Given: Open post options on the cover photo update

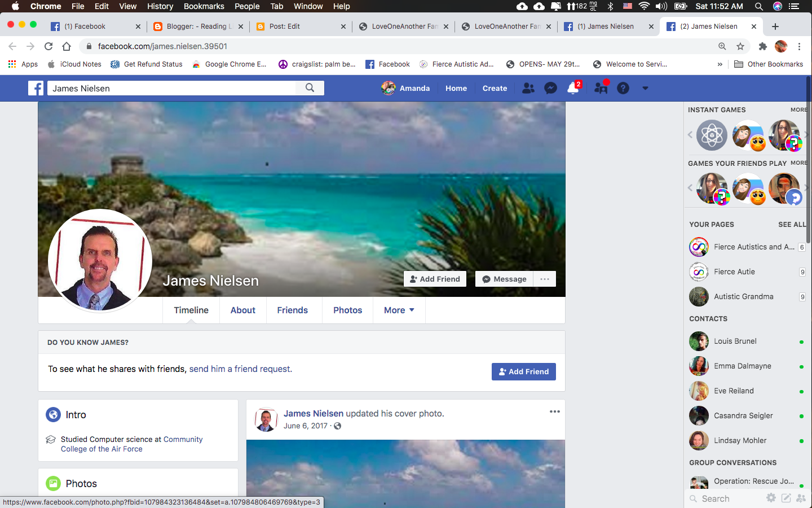Looking at the screenshot, I should click(554, 411).
